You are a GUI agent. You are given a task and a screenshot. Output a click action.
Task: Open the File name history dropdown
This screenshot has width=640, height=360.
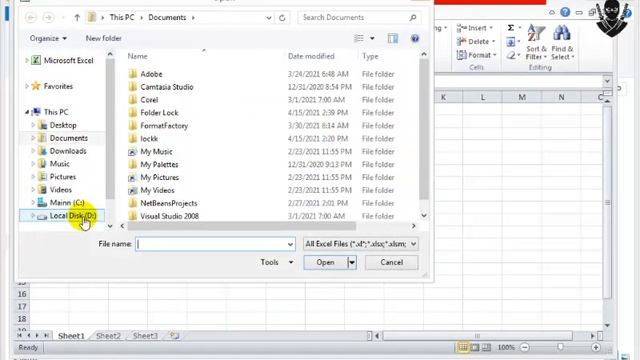point(290,244)
